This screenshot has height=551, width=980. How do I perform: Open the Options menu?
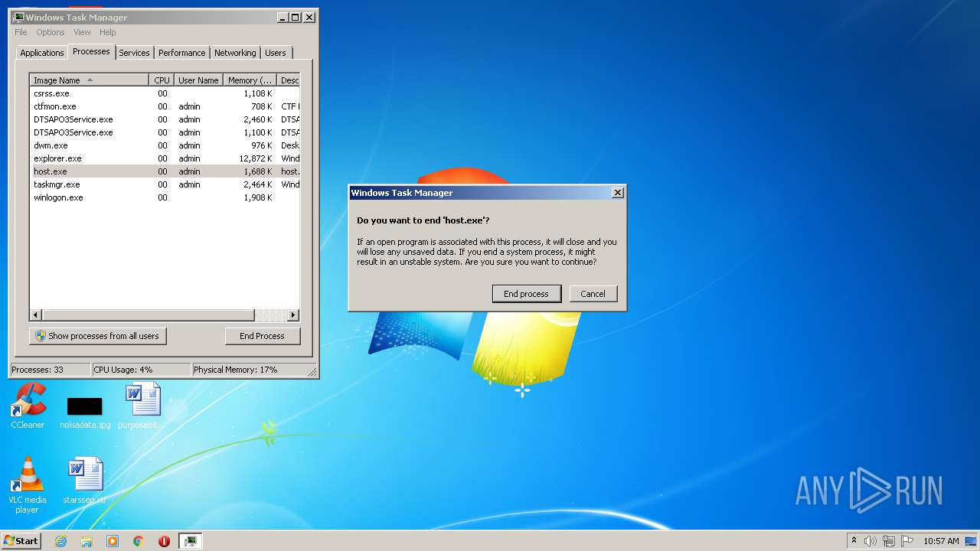point(51,32)
